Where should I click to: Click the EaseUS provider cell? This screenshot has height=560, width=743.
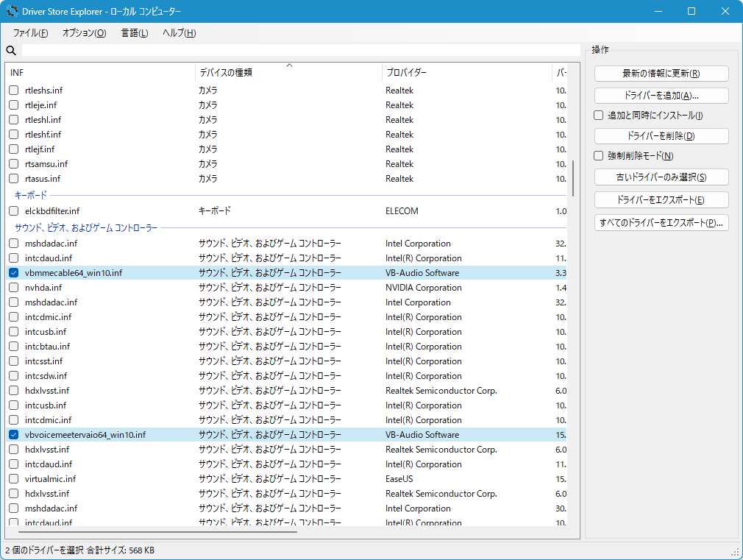[x=399, y=478]
